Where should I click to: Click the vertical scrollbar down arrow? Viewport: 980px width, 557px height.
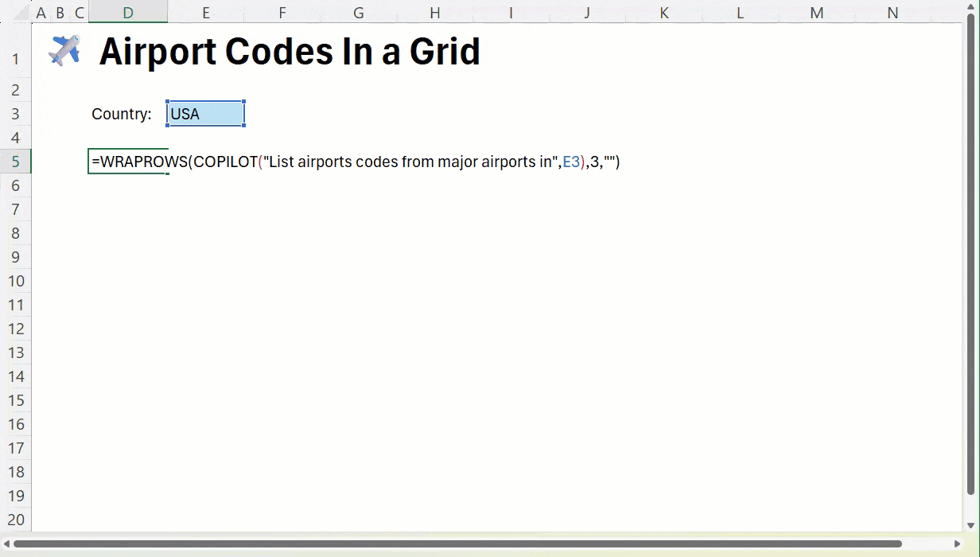pyautogui.click(x=970, y=525)
